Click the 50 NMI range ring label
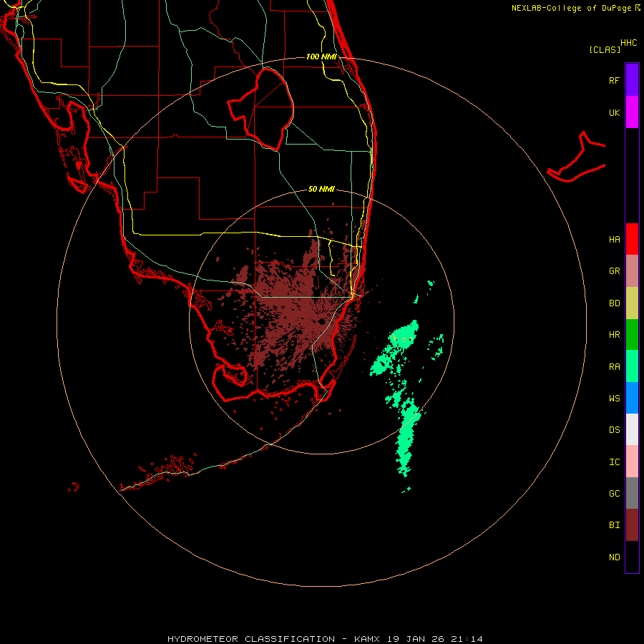 point(321,189)
